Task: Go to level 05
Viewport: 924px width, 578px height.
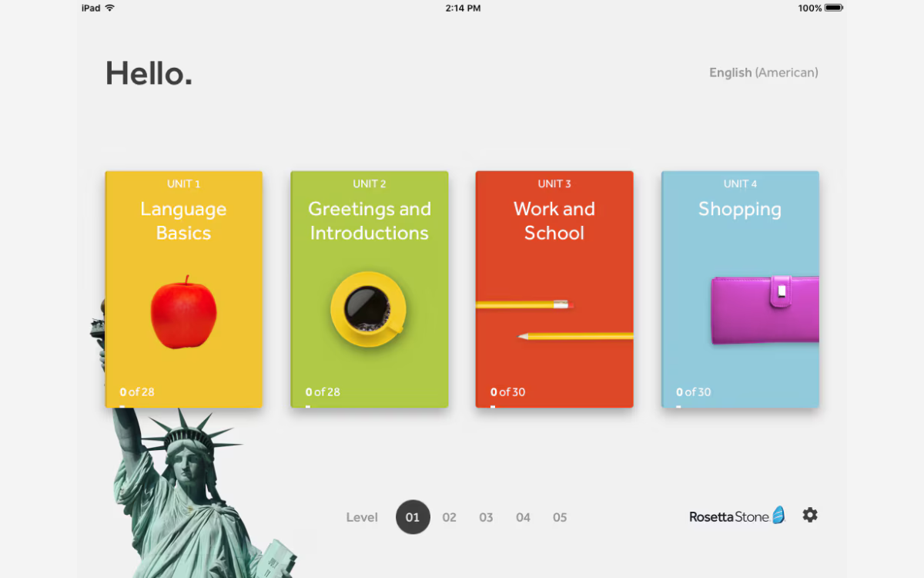Action: point(560,517)
